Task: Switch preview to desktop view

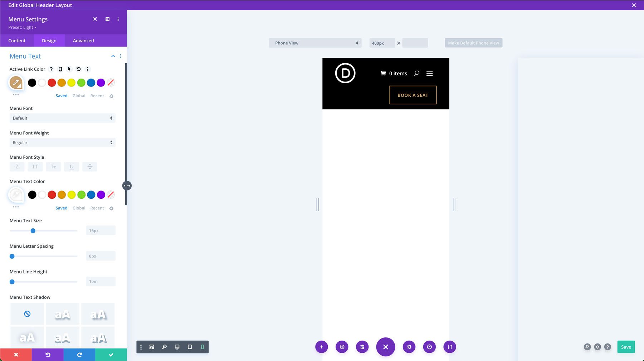Action: click(177, 347)
